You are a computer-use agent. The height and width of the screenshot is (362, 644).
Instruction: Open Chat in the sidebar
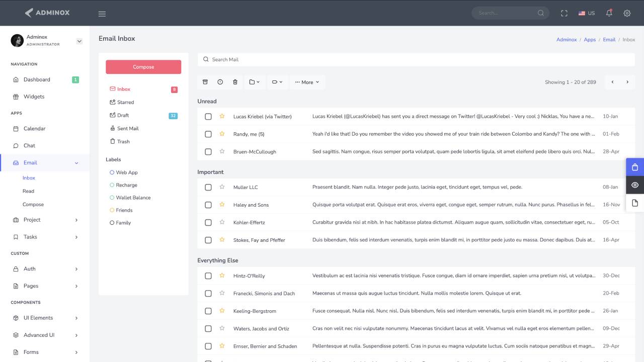pyautogui.click(x=45, y=146)
